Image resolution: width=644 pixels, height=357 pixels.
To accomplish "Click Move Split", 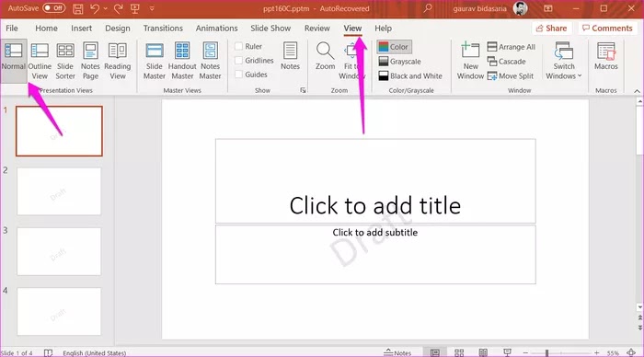I will tap(510, 76).
